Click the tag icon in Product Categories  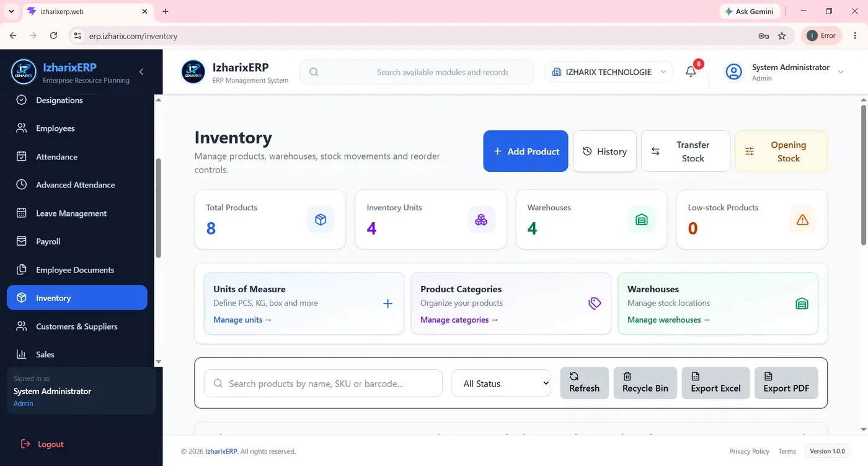(595, 303)
